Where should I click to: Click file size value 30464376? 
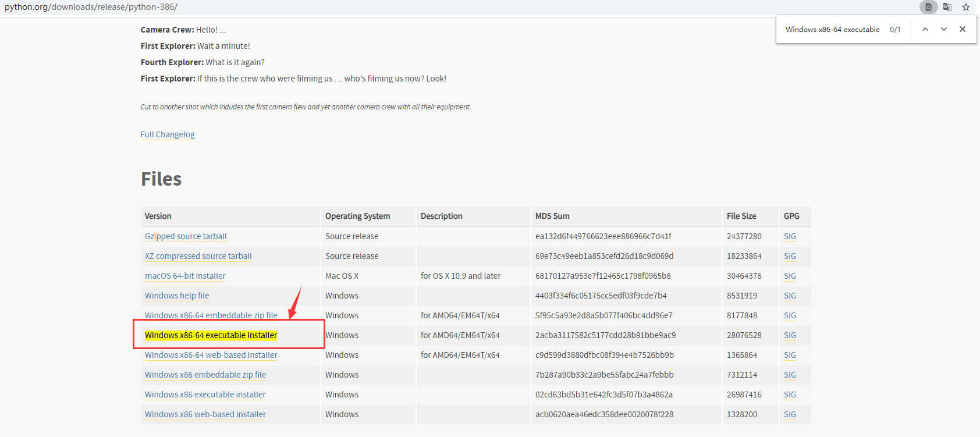click(x=744, y=276)
